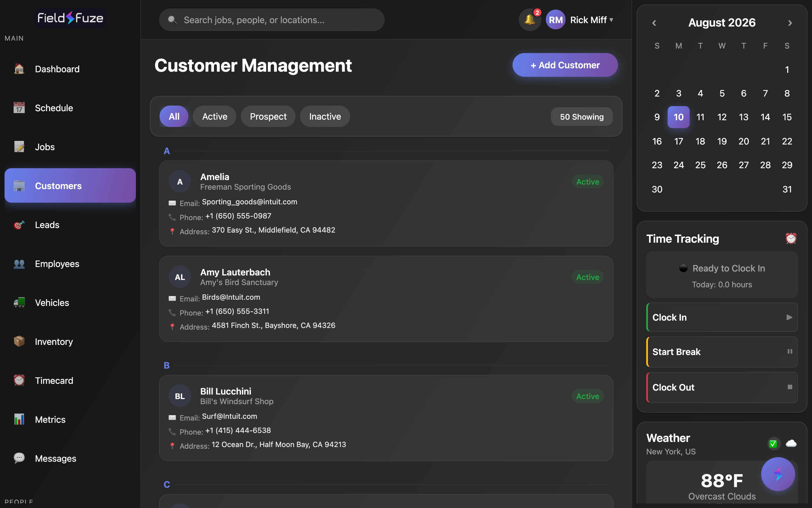Click the Amy Lauterbach customer name
Screen dimensions: 812x508
(235, 272)
